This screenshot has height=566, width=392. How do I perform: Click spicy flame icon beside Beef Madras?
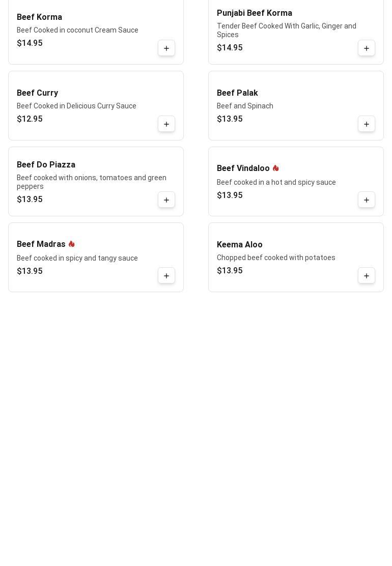click(71, 244)
